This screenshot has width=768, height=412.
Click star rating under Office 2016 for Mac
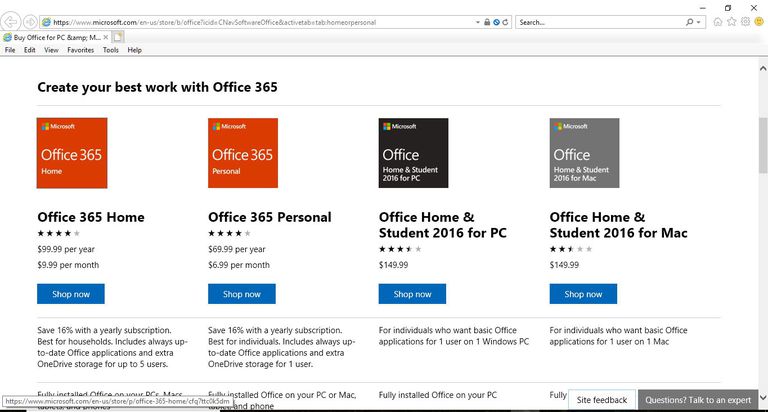tap(571, 249)
